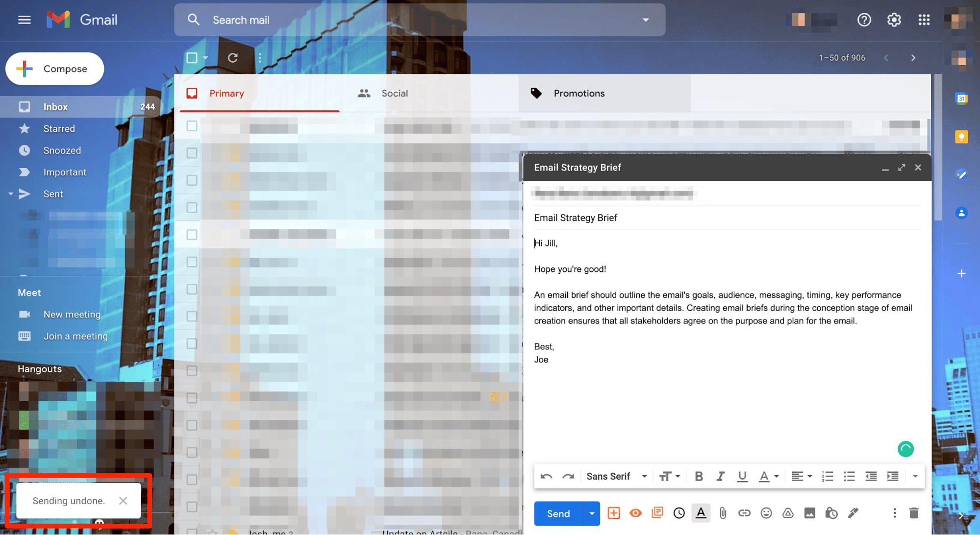Click the Italic formatting icon
Screen dimensions: 980x535
click(x=719, y=476)
